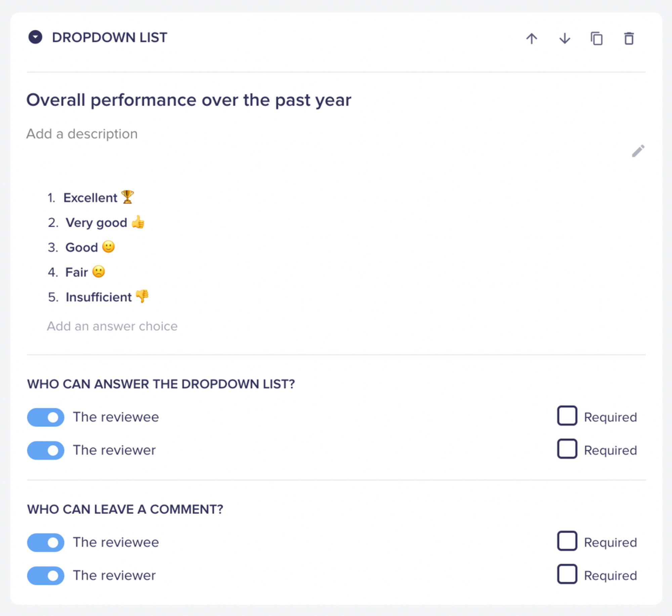Click the Add a description field
The image size is (672, 616).
82,134
